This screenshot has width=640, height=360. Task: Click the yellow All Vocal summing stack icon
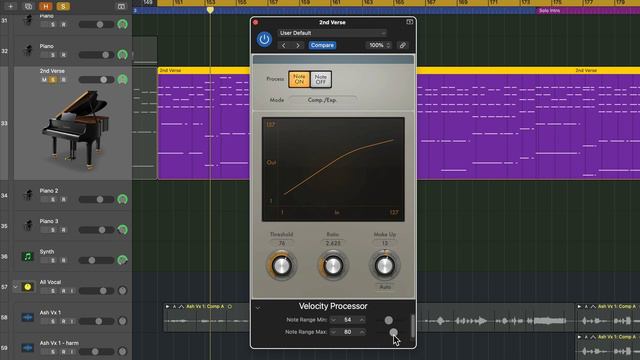pos(27,287)
